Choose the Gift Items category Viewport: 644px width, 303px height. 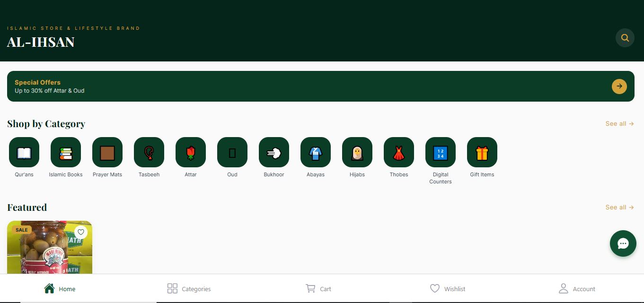(x=482, y=152)
